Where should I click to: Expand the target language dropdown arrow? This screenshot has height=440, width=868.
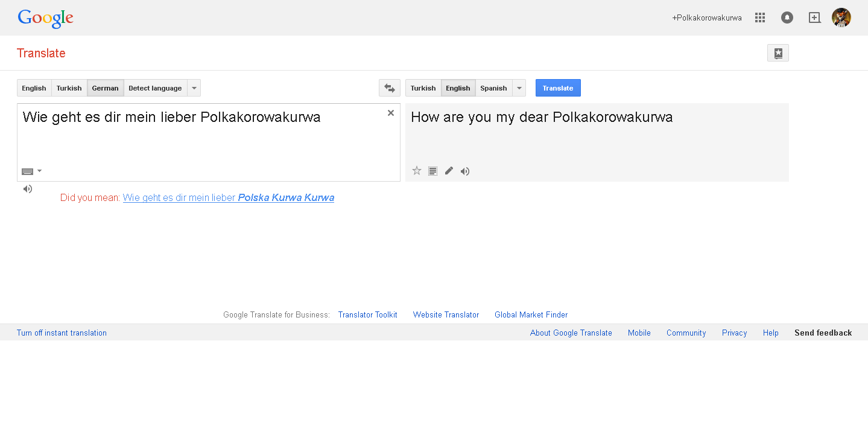[x=519, y=88]
